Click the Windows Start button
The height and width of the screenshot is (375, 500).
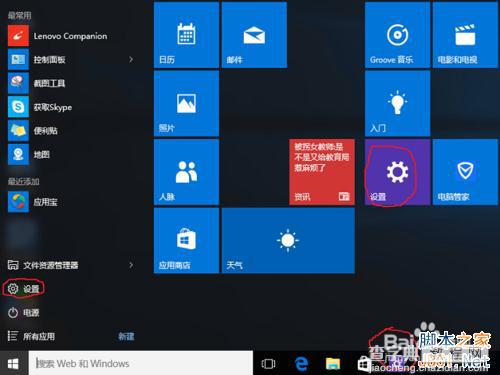13,363
